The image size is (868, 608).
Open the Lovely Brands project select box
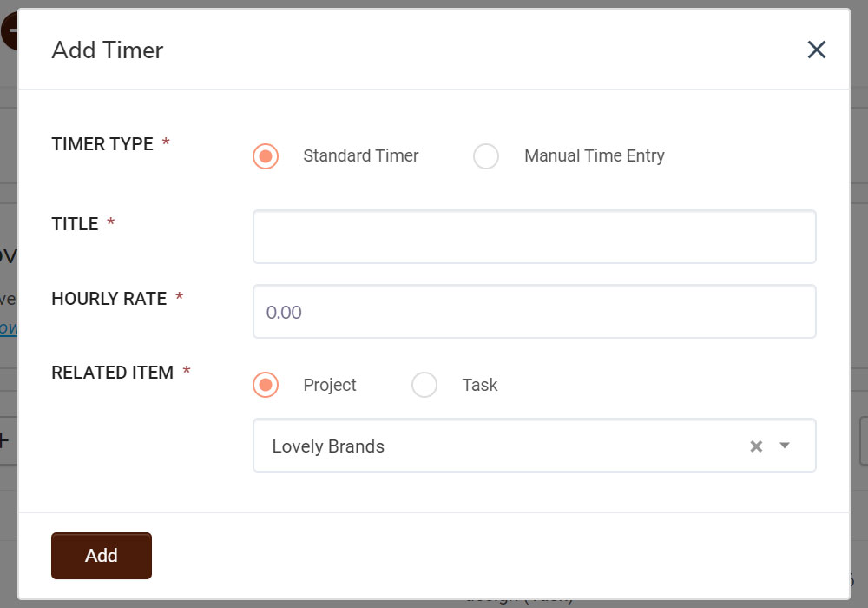534,446
